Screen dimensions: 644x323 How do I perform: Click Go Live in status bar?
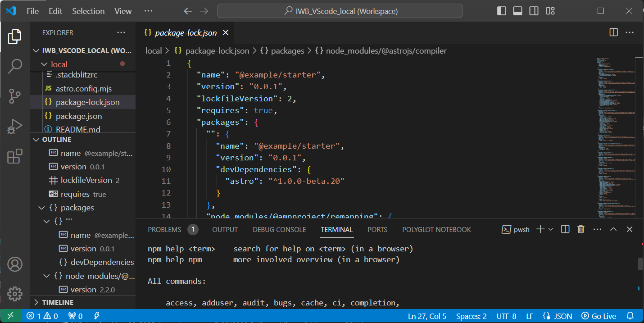pyautogui.click(x=599, y=316)
